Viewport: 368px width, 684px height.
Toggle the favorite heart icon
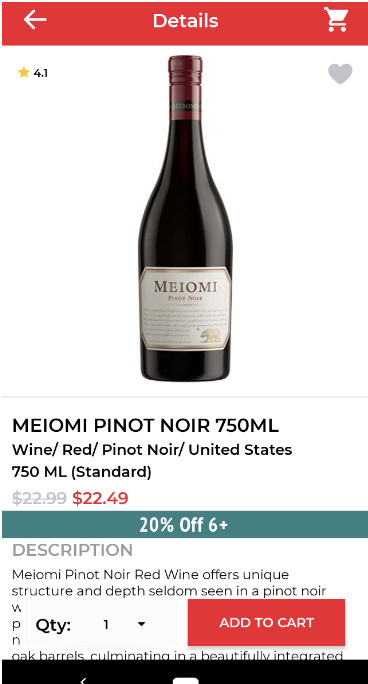(340, 74)
